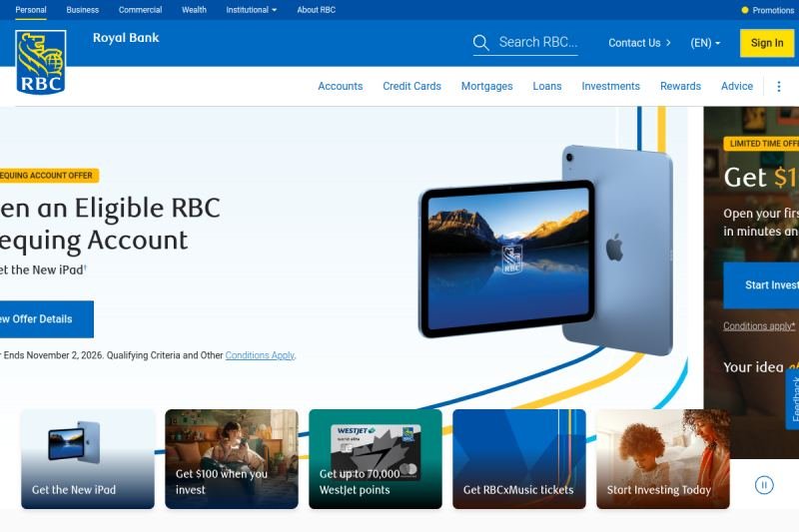Click the Eligible RBC Chequing Account heading
The height and width of the screenshot is (532, 799).
coord(110,224)
